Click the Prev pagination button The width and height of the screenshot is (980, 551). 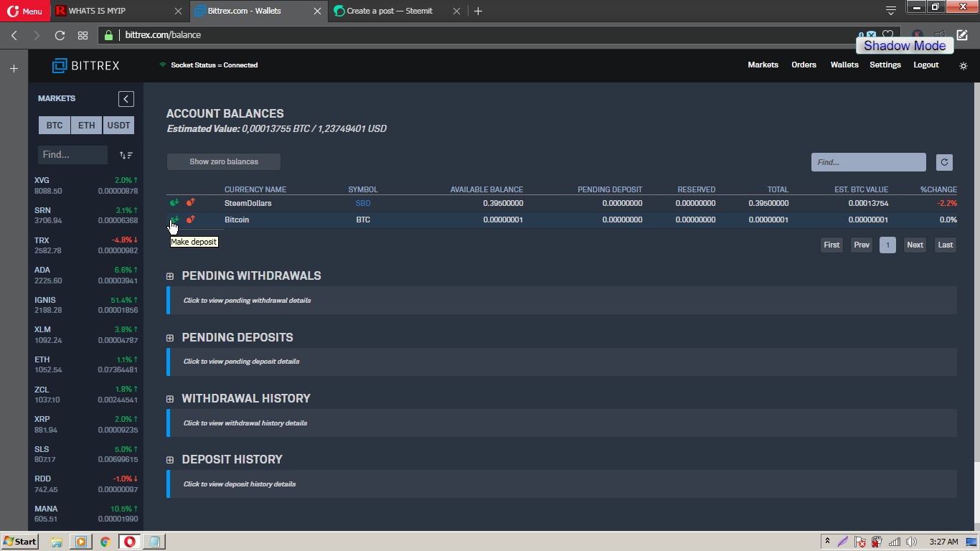pos(862,245)
